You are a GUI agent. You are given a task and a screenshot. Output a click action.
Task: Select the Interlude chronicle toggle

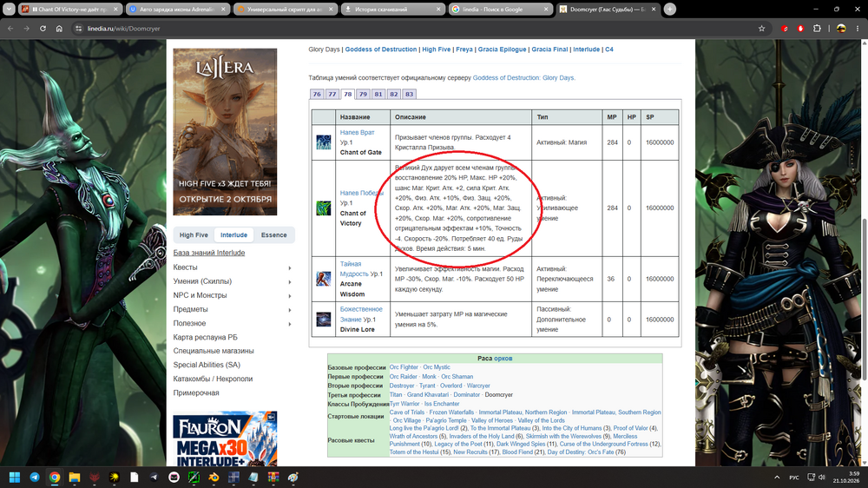pyautogui.click(x=233, y=234)
